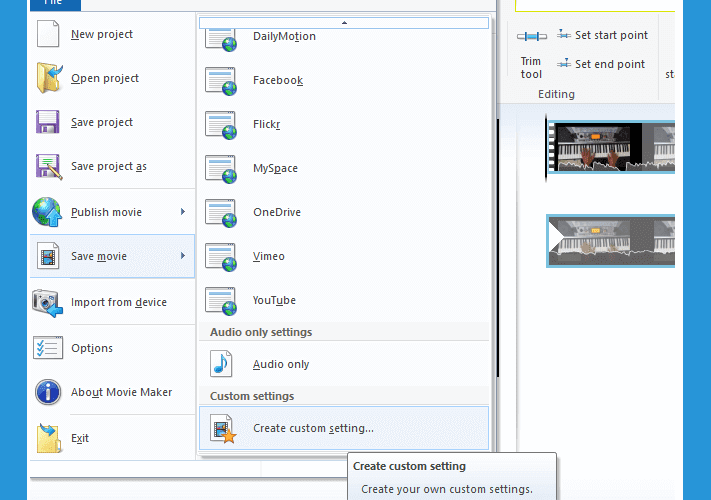
Task: Click the File tab at top
Action: click(x=55, y=4)
